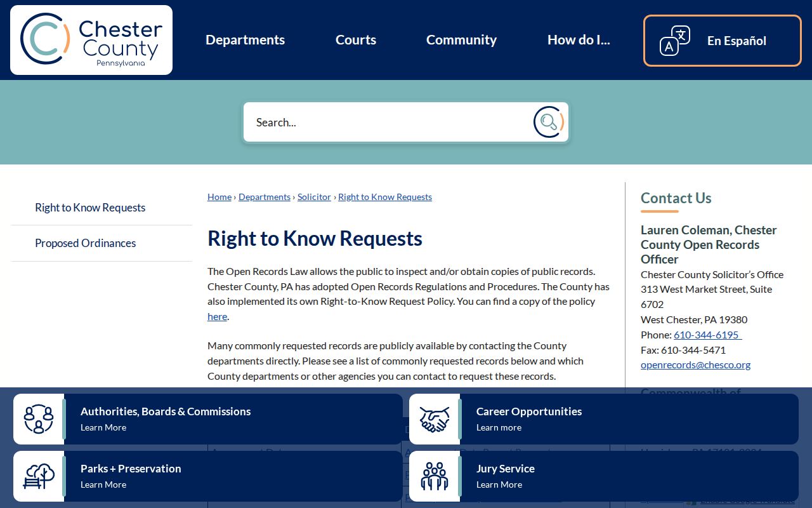Open the Community menu

click(461, 40)
